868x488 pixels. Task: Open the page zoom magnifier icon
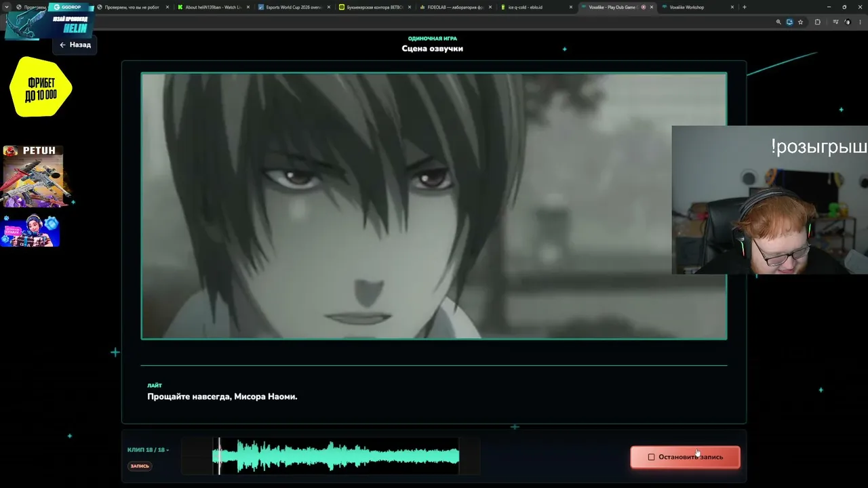coord(778,22)
